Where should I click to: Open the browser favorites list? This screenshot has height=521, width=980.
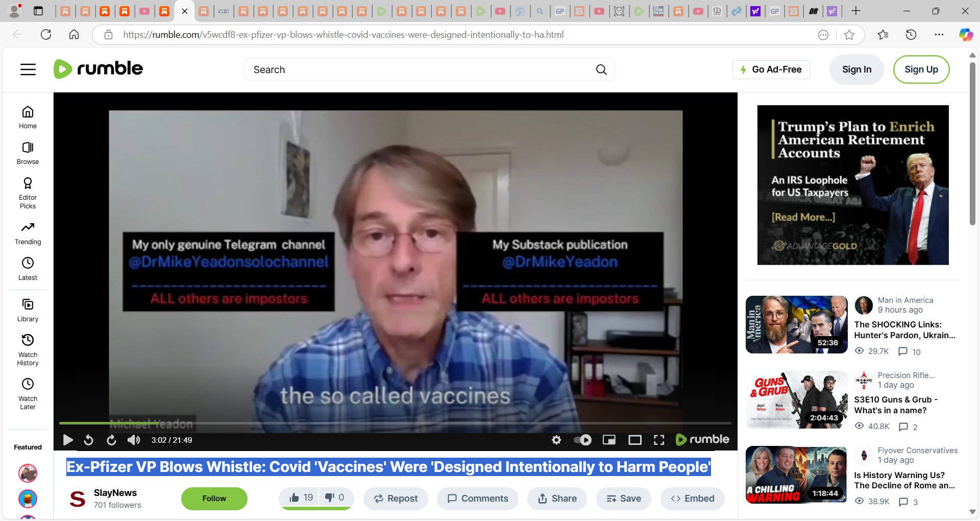[883, 35]
